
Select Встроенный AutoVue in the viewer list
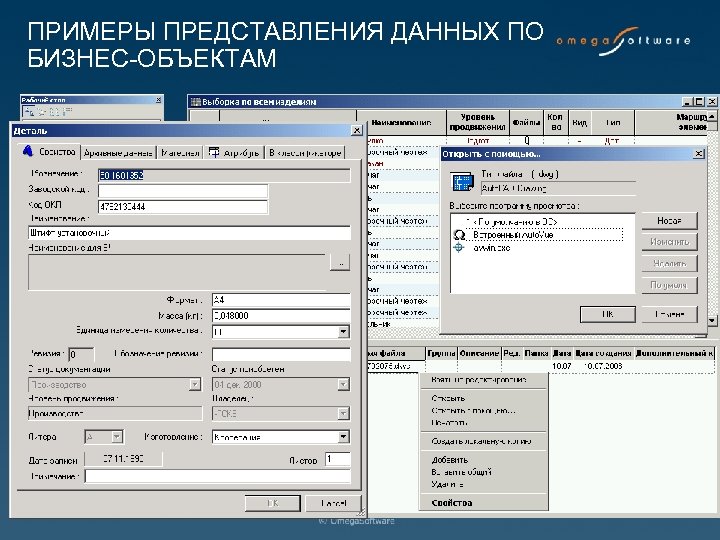point(513,235)
